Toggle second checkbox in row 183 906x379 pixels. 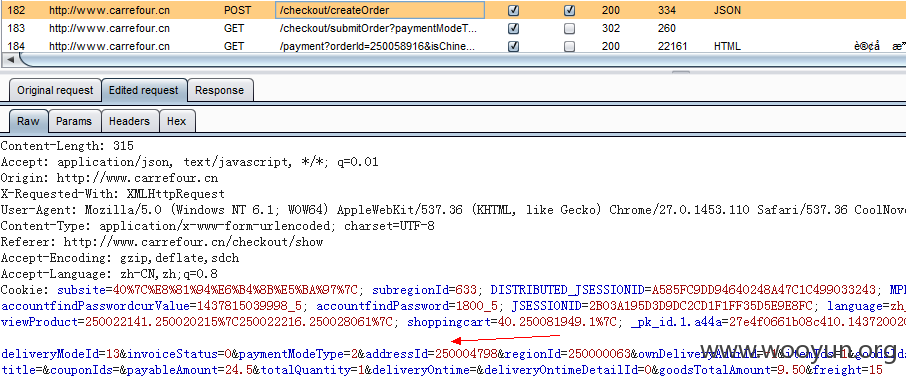pos(570,28)
